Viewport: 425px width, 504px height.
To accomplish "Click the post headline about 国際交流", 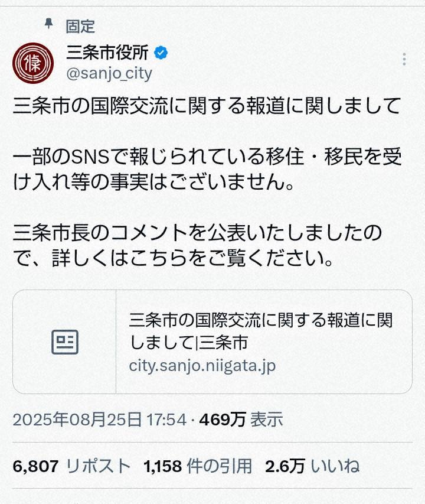I will tap(207, 106).
